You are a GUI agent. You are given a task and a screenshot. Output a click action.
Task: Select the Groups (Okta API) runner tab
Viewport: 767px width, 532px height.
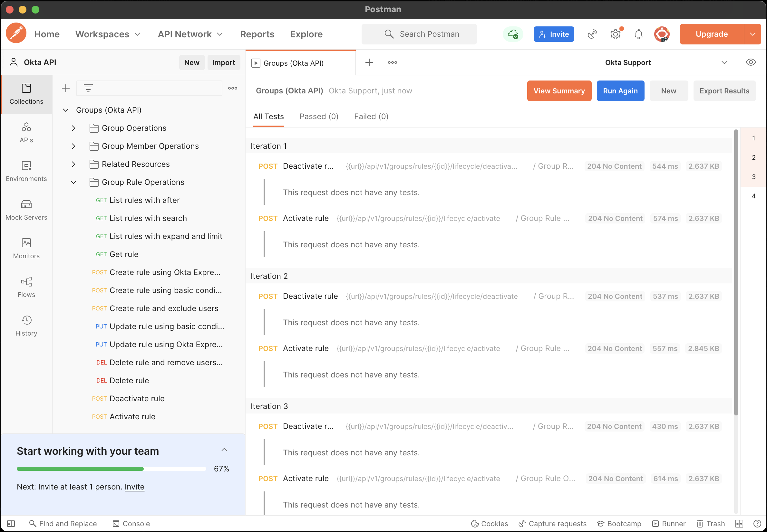300,63
